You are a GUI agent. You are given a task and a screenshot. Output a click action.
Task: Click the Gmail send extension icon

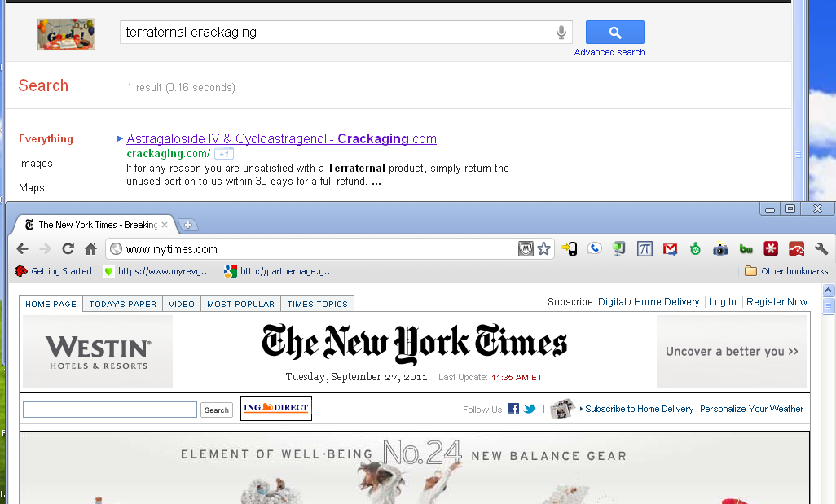click(671, 249)
